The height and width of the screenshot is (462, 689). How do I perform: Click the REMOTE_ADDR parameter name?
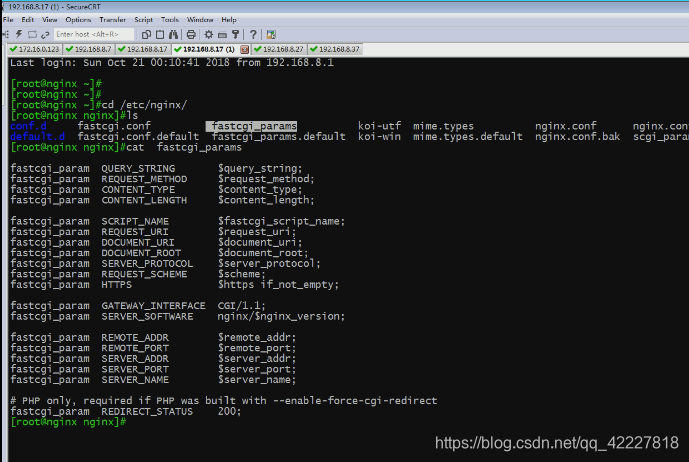click(x=135, y=337)
